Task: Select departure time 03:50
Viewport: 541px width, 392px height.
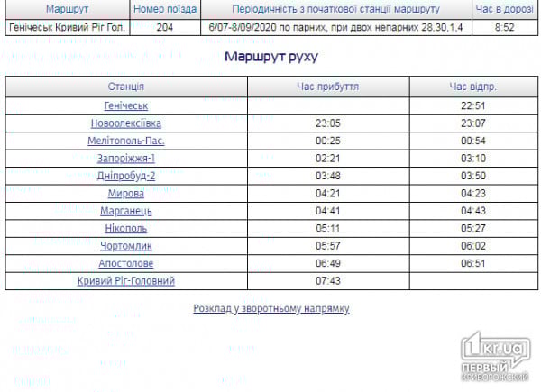Action: click(x=473, y=176)
